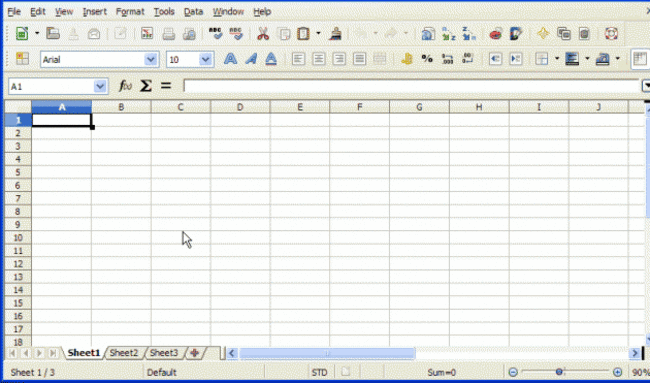The height and width of the screenshot is (383, 650).
Task: Click the Print icon in toolbar
Action: (x=168, y=34)
